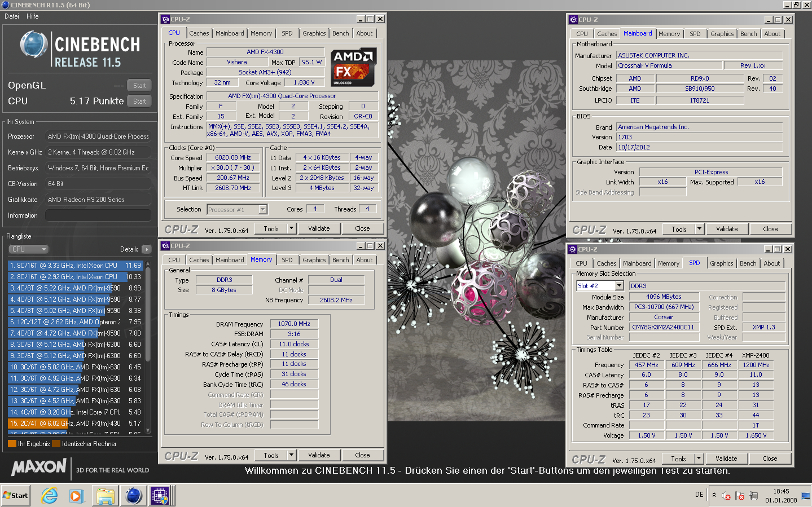Open the Tools dropdown arrow in the CPU-Z Memory window
Viewport: 812px width, 507px height.
tap(292, 455)
